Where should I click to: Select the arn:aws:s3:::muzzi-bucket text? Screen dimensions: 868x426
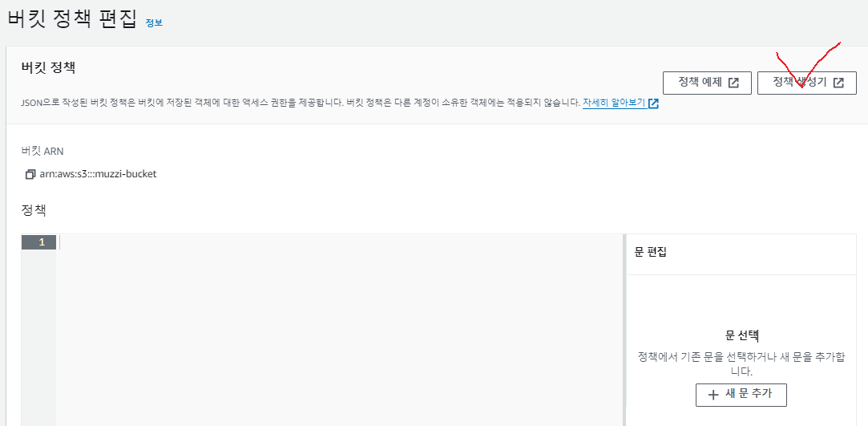click(98, 174)
